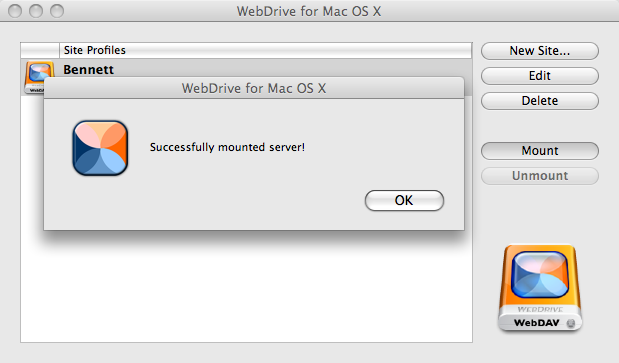Viewport: 619px width, 363px height.
Task: Delete the selected site profile
Action: click(x=540, y=101)
